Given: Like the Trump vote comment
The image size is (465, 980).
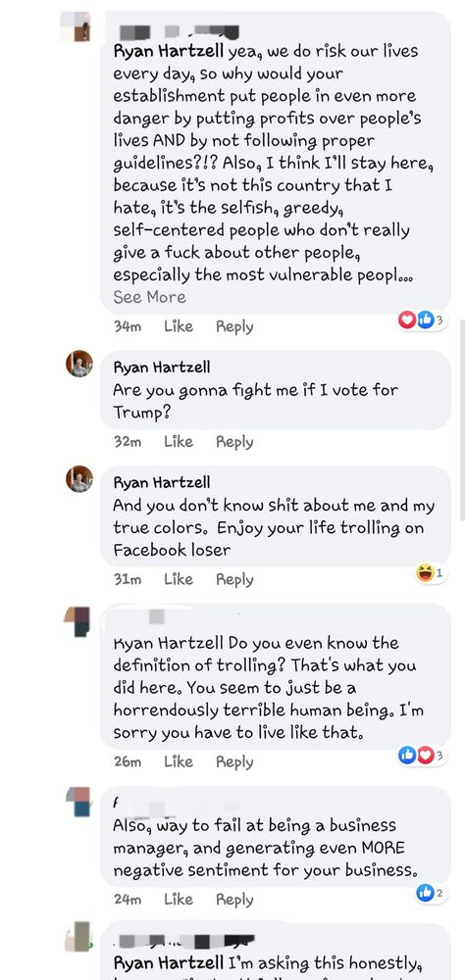Looking at the screenshot, I should coord(179,442).
